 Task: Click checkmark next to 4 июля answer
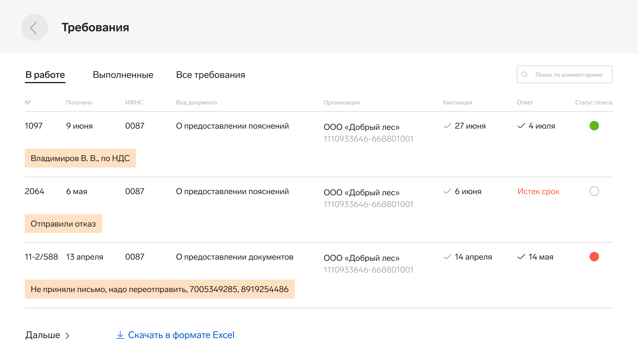tap(521, 126)
